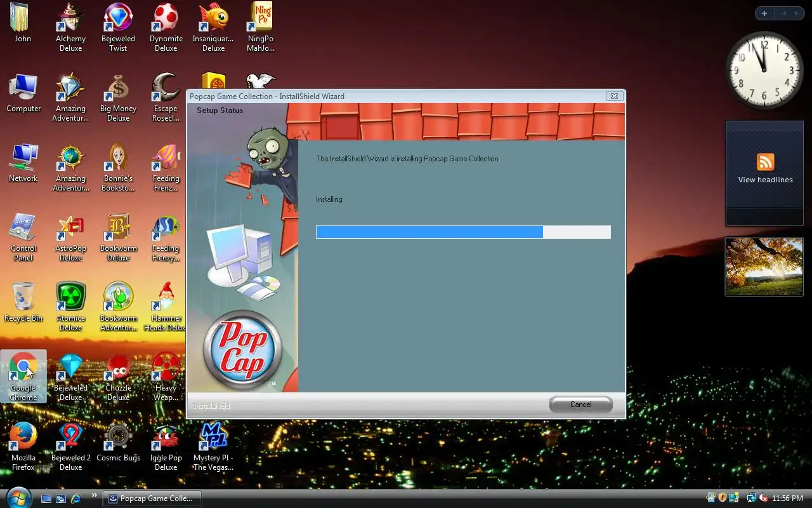The height and width of the screenshot is (508, 812).
Task: Click the autumn tree slideshow gadget picture
Action: coord(764,267)
